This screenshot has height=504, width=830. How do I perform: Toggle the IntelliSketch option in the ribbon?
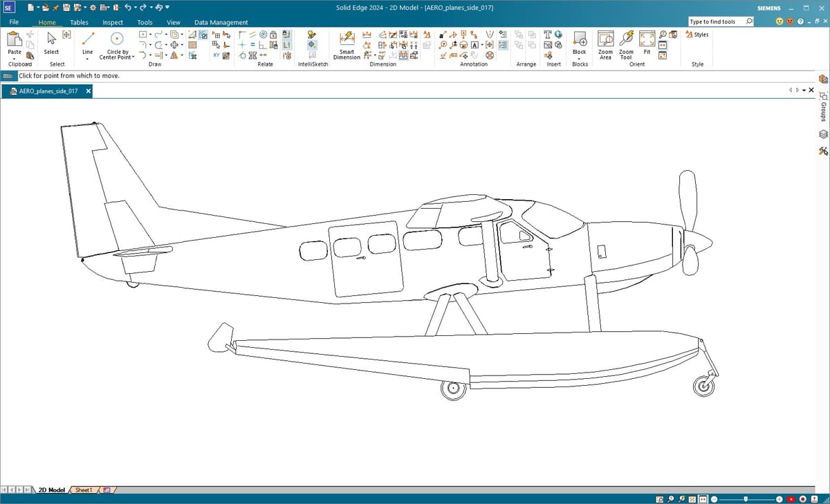(312, 35)
